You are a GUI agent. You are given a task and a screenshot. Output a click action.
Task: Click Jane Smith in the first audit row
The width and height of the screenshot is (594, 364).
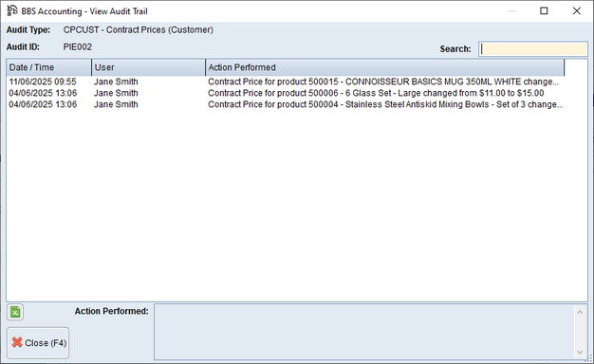click(x=116, y=82)
